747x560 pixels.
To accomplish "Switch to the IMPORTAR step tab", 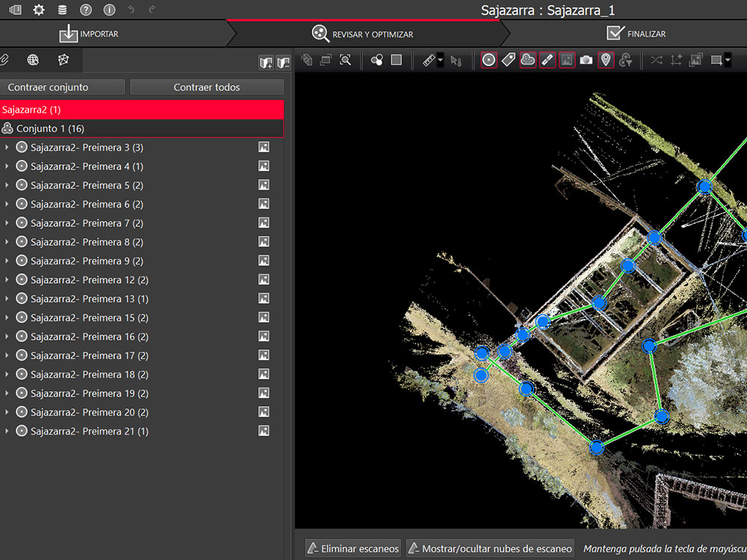I will [x=90, y=34].
